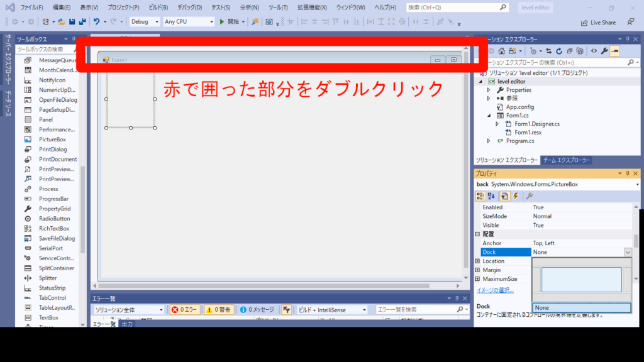644x362 pixels.
Task: Toggle the Messages filter in Error List
Action: (x=257, y=310)
